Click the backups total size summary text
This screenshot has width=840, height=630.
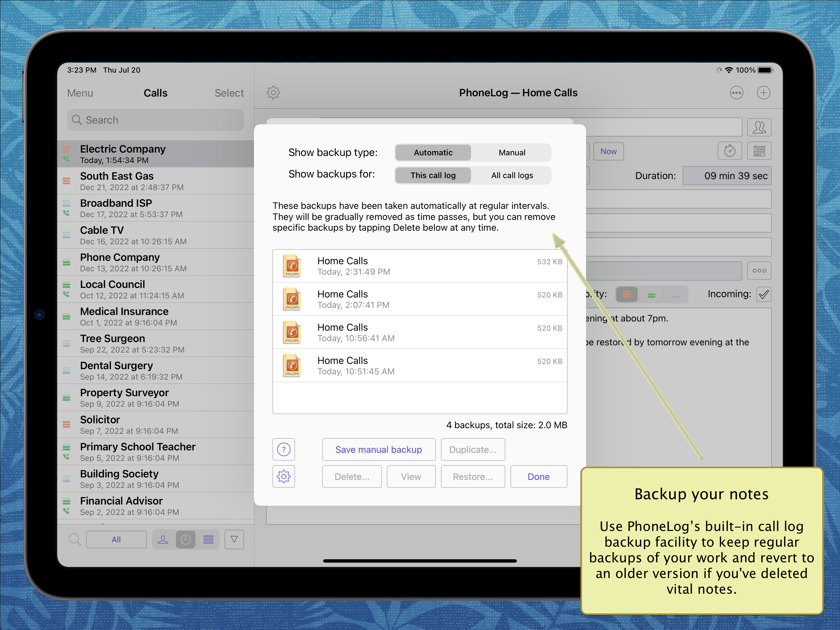pyautogui.click(x=507, y=425)
